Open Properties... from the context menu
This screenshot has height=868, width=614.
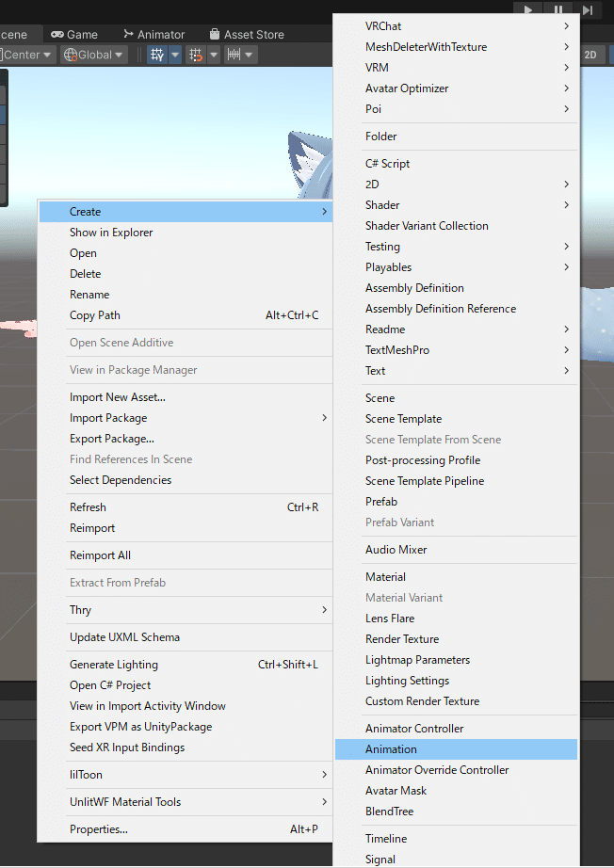(x=186, y=829)
